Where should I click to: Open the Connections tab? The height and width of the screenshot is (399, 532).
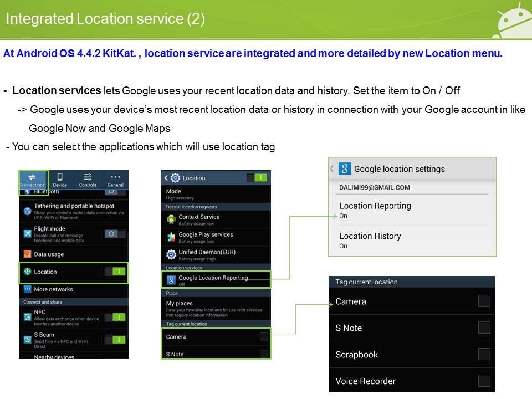tap(32, 180)
